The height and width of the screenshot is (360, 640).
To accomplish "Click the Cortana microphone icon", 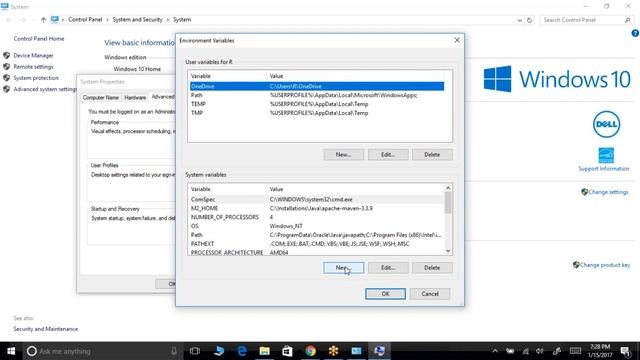I will coord(174,351).
